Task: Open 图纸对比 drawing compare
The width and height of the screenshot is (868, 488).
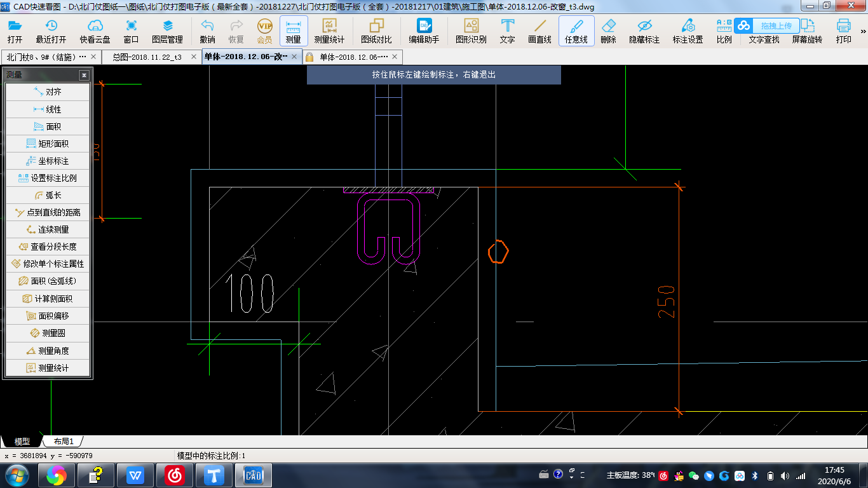Action: 376,30
